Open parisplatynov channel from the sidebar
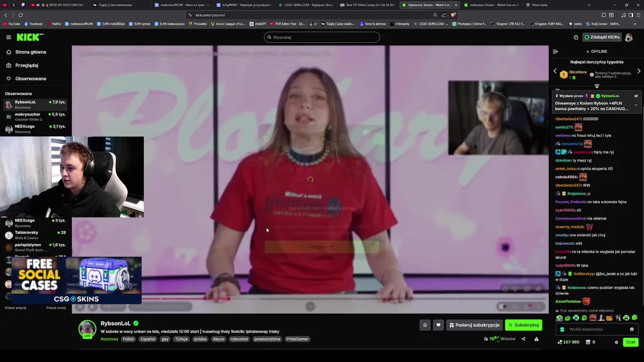 pos(35,247)
